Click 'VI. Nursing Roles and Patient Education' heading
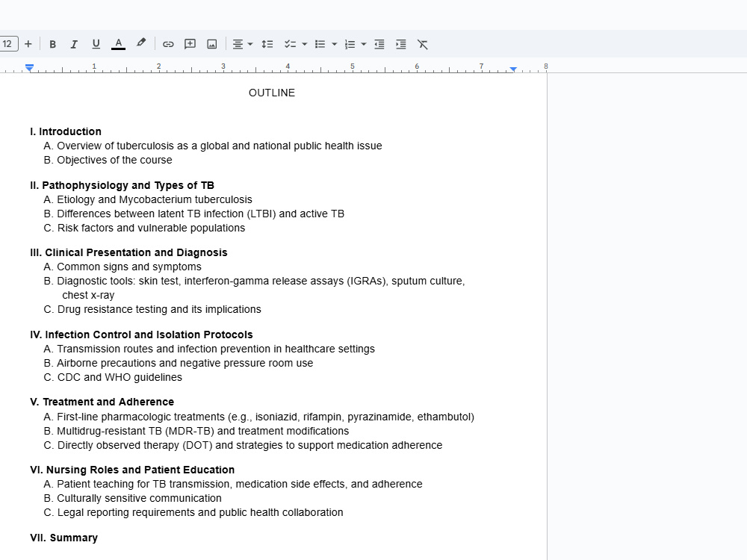 pyautogui.click(x=132, y=470)
